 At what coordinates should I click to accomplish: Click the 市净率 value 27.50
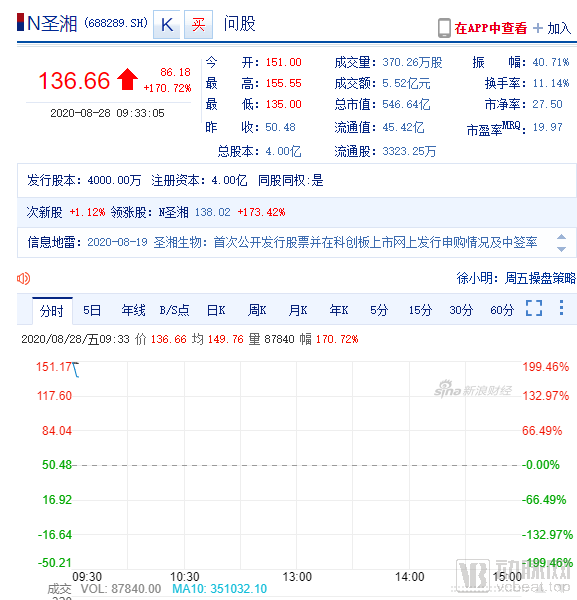coord(548,104)
